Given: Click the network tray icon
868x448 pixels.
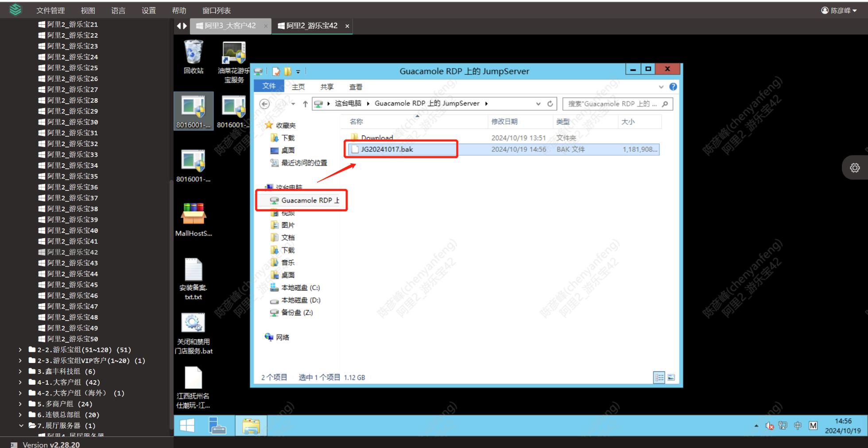Looking at the screenshot, I should [x=783, y=425].
